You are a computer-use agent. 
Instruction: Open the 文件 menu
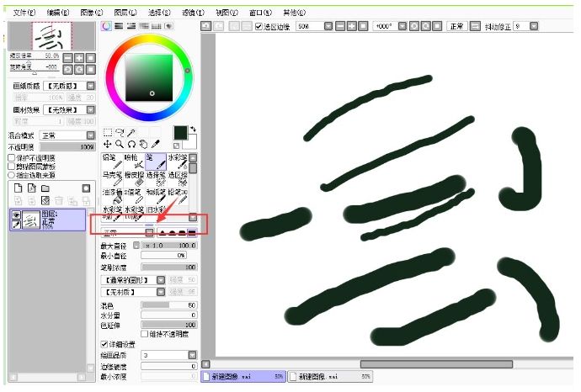[24, 13]
